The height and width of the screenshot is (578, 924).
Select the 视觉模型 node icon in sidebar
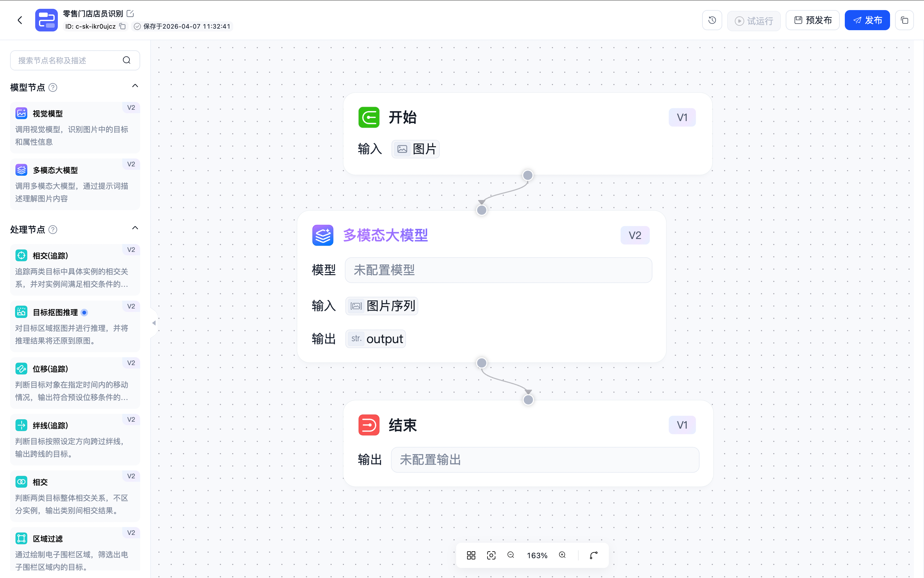pos(21,113)
